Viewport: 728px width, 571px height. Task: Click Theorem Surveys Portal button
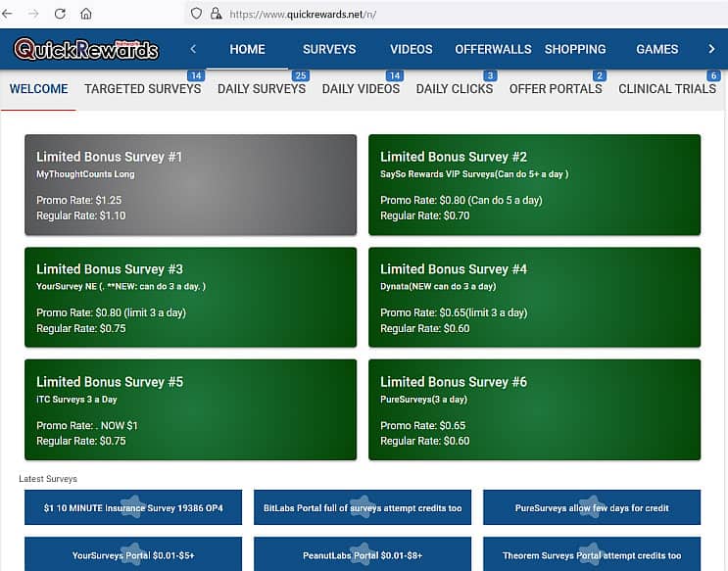coord(592,554)
